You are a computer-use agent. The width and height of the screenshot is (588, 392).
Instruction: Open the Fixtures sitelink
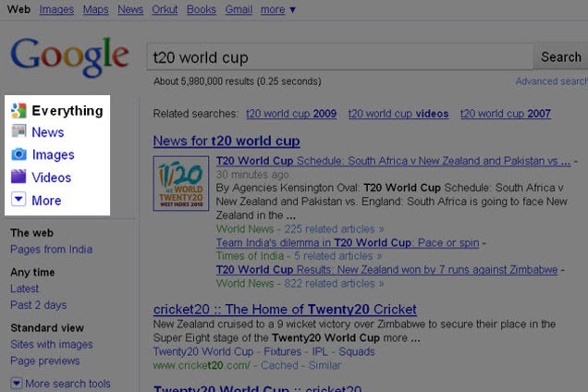(x=282, y=351)
